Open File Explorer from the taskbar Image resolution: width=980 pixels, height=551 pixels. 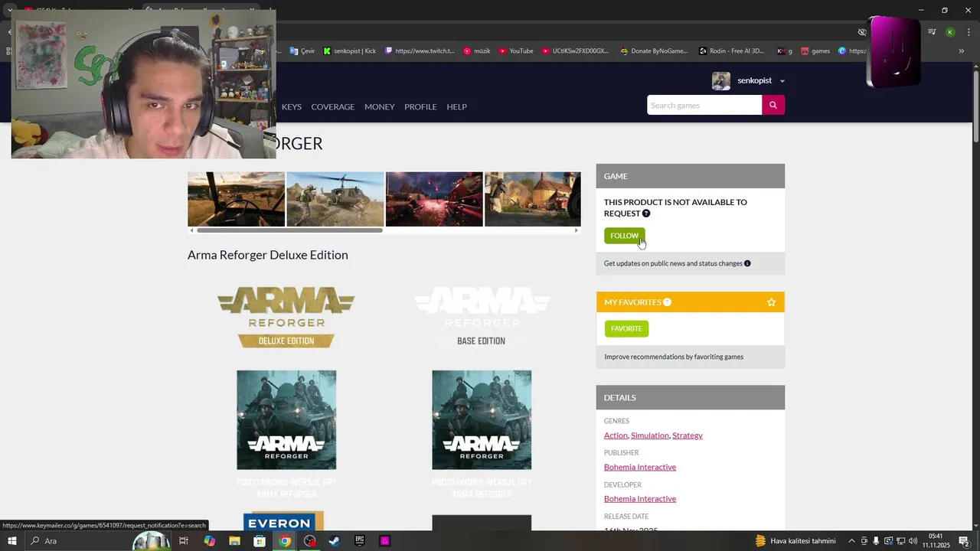coord(234,541)
